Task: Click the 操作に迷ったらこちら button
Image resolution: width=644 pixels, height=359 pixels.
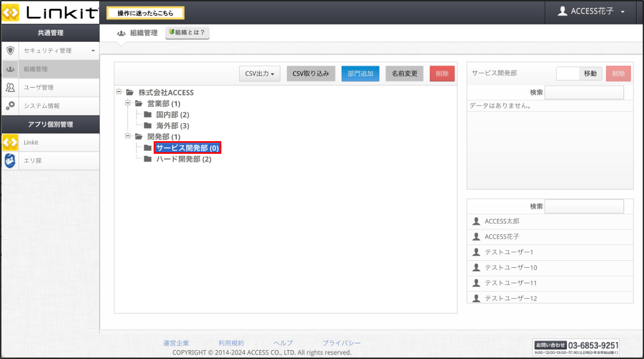Action: coord(145,13)
